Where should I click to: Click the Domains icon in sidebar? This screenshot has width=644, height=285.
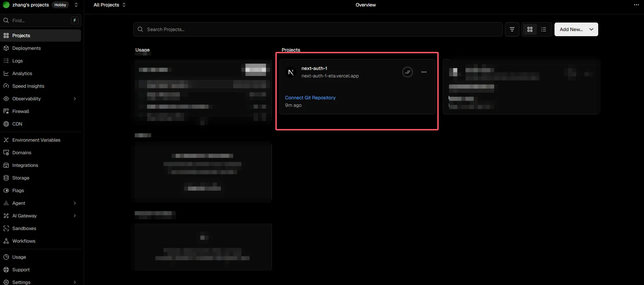pos(6,153)
